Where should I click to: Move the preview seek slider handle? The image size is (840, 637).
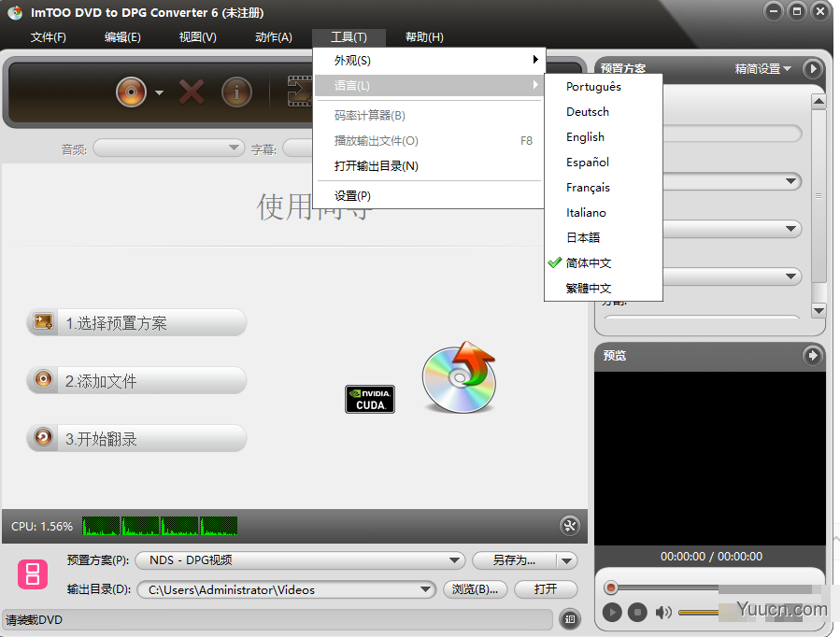[x=611, y=588]
